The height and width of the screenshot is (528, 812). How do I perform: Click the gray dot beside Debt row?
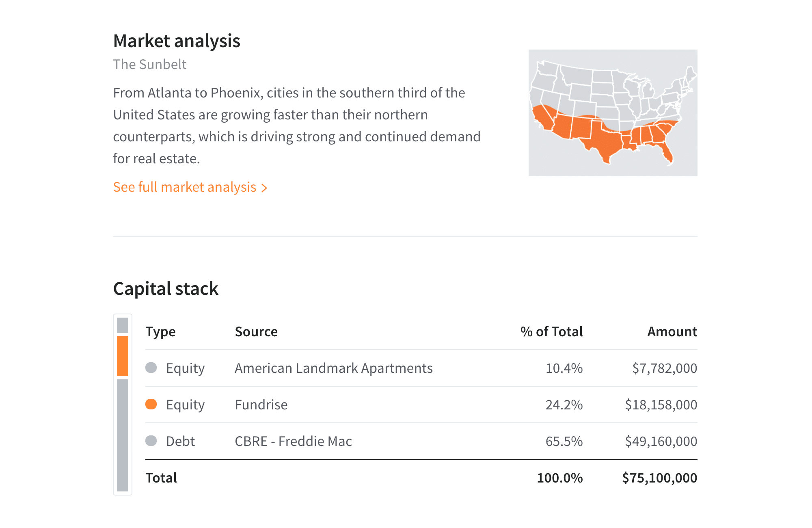[x=151, y=441]
